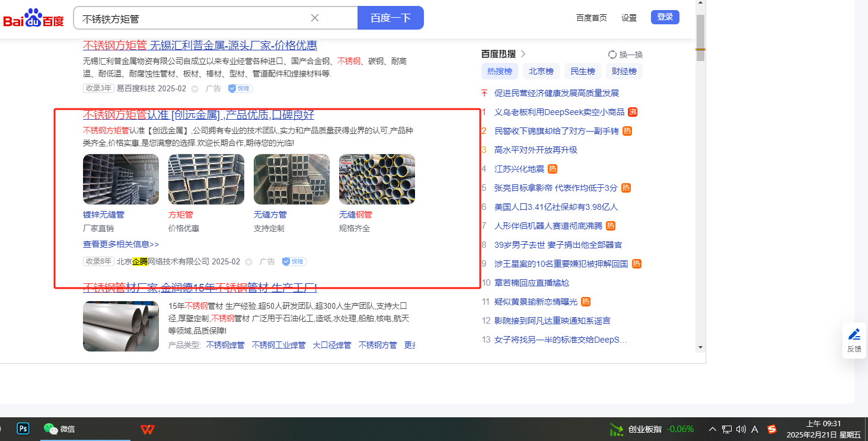Image resolution: width=868 pixels, height=441 pixels.
Task: Open the 无缝钢管 product thumbnail
Action: [x=377, y=179]
